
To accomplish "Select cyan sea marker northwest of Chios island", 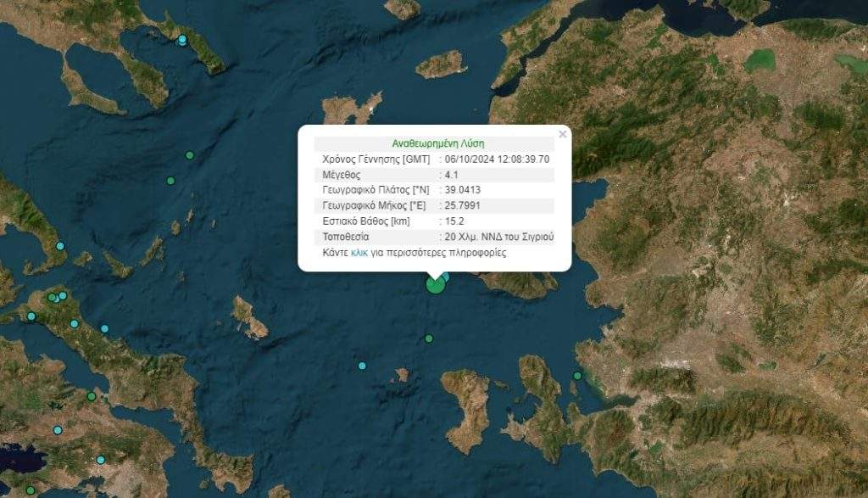I will pos(362,366).
